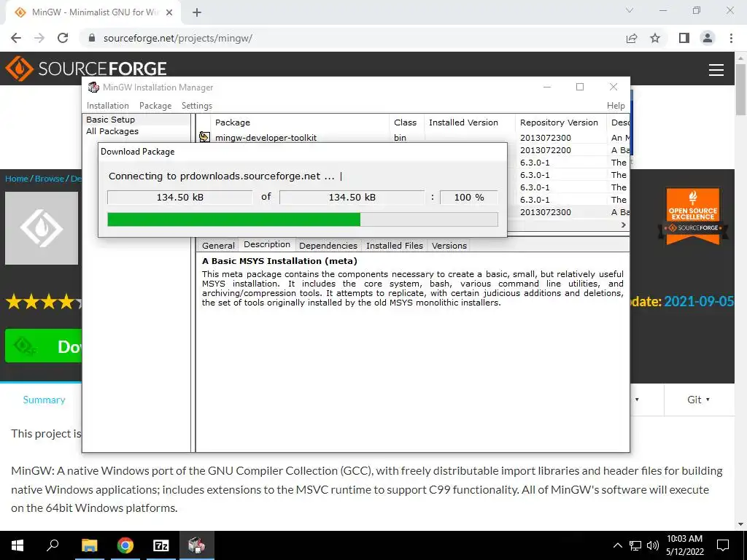Open the notification center icon
Viewport: 747px width, 560px height.
click(723, 545)
